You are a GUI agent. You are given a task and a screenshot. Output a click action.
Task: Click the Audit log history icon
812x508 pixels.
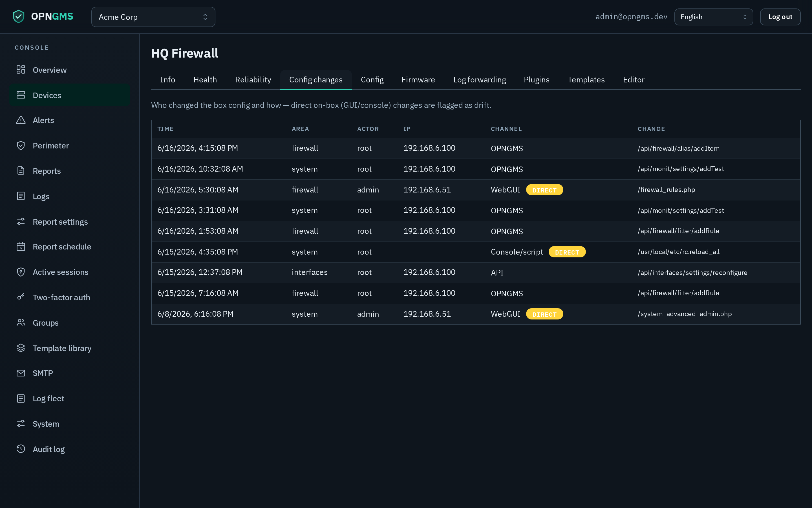(21, 449)
